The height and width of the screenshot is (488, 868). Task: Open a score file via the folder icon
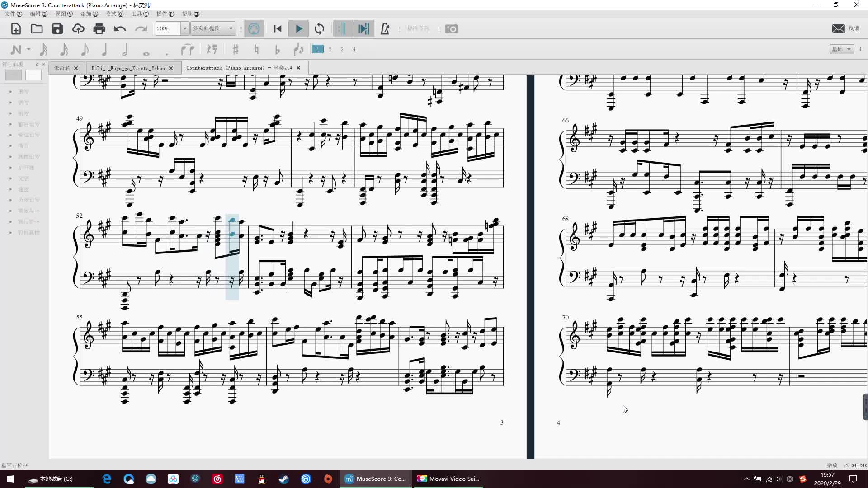(x=37, y=29)
